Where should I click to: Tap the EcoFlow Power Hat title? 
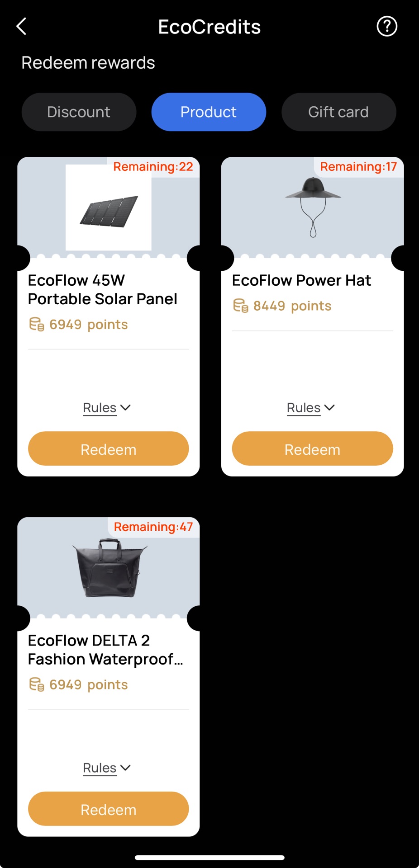[302, 280]
